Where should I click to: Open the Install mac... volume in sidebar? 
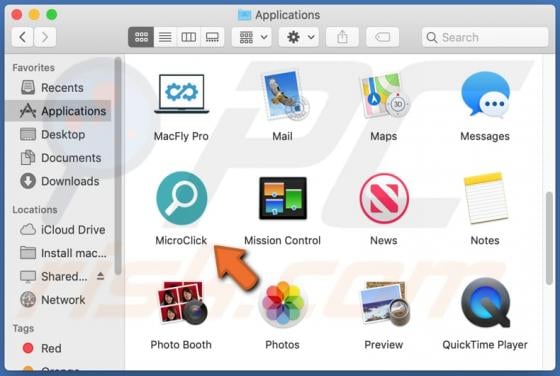tap(59, 253)
